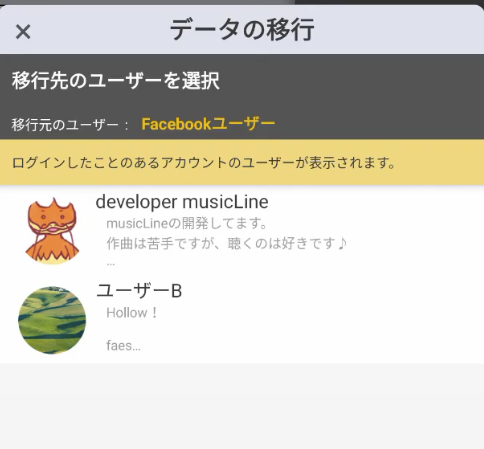This screenshot has width=484, height=449.
Task: Choose ユーザーB as the destination user
Action: click(x=139, y=291)
